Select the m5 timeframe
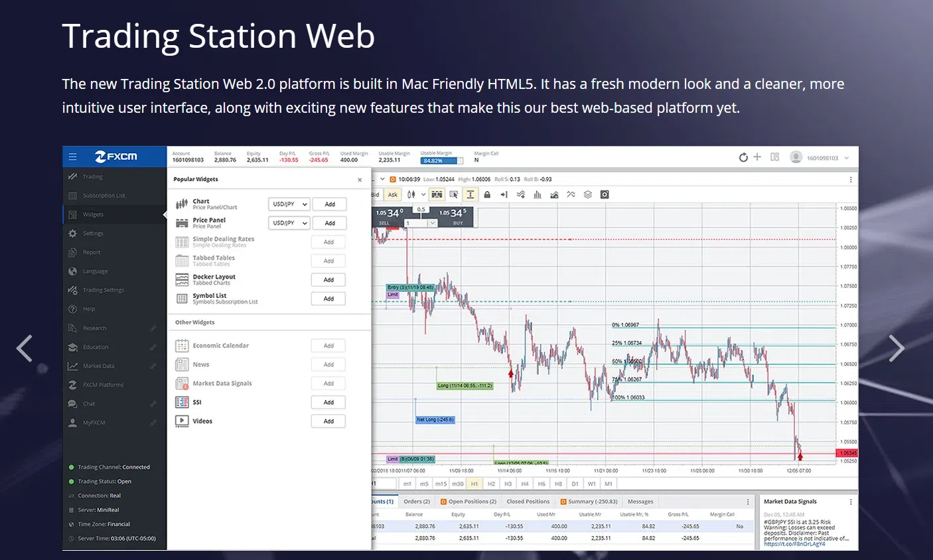 point(424,484)
